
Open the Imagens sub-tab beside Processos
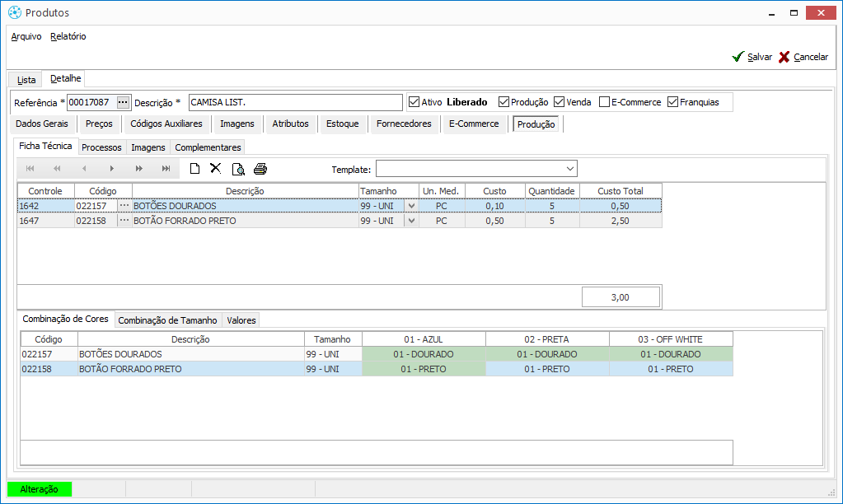(148, 147)
